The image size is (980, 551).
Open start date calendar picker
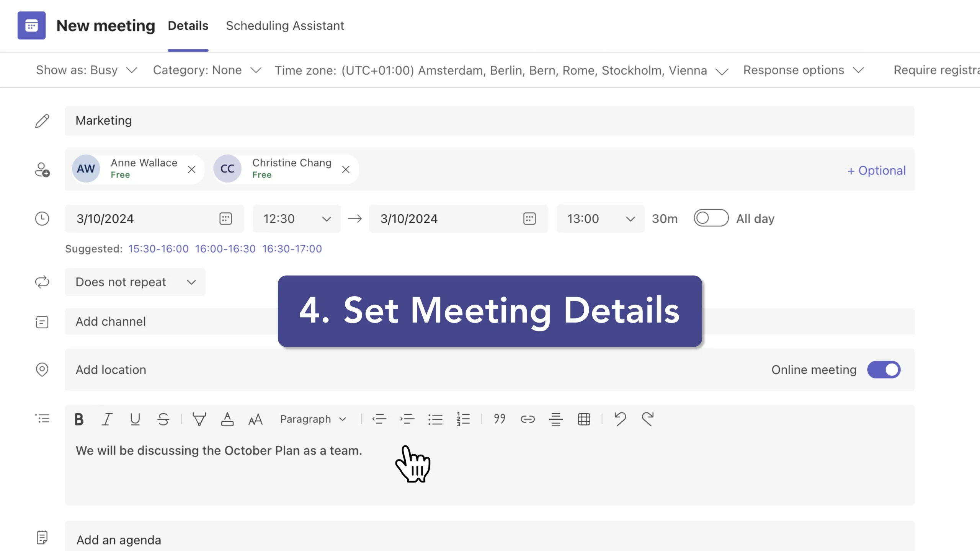pyautogui.click(x=225, y=218)
